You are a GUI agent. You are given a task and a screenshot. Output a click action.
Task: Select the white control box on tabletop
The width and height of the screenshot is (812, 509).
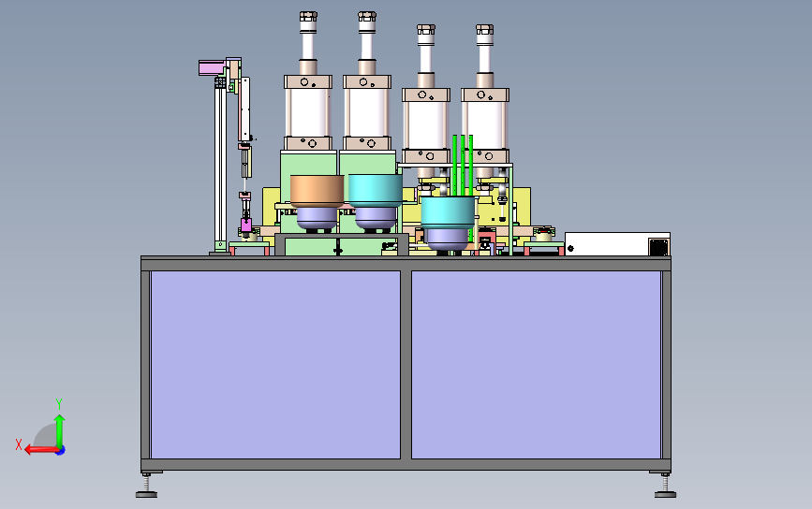click(x=617, y=244)
